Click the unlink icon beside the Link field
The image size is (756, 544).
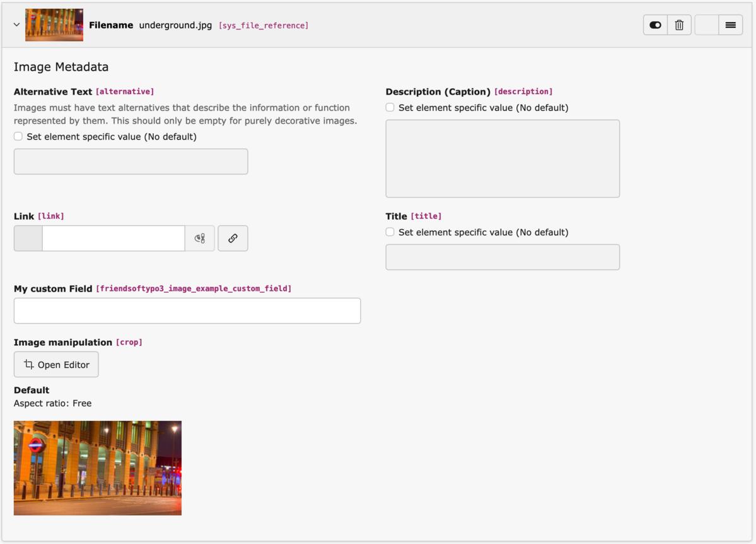click(200, 238)
